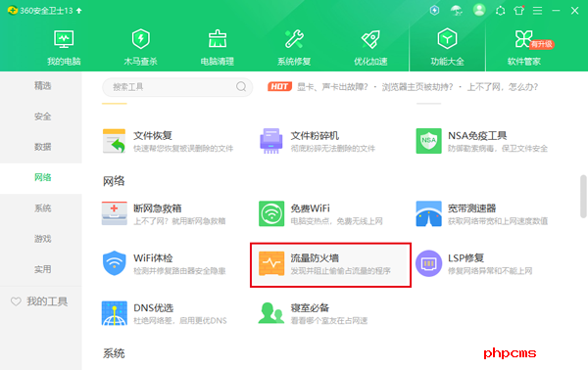
Task: Open the main menu hamburger icon
Action: click(537, 11)
